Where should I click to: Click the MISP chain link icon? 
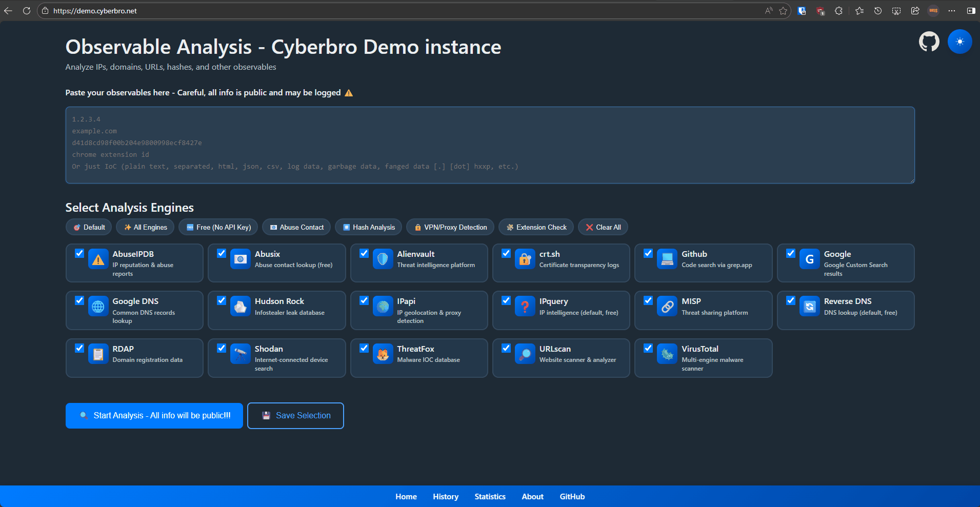click(x=667, y=306)
